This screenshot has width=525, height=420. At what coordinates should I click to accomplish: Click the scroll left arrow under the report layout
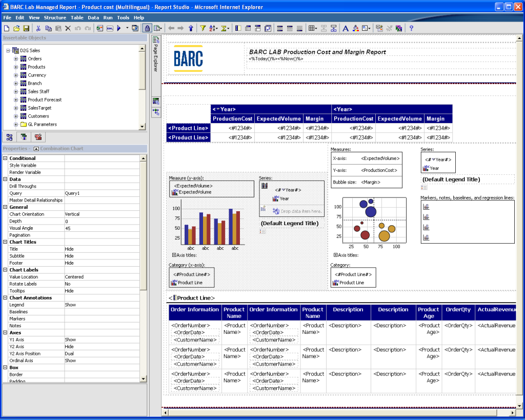[166, 413]
